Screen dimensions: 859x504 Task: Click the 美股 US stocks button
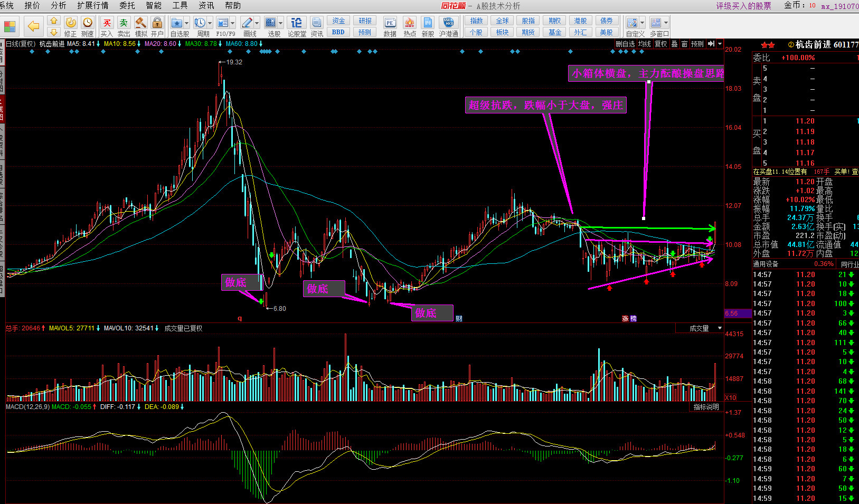point(606,32)
